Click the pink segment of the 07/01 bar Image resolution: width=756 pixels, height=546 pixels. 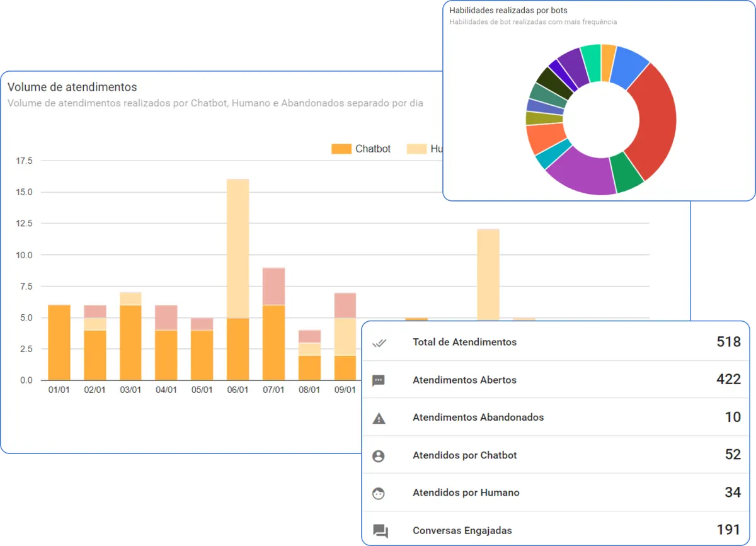[x=274, y=287]
